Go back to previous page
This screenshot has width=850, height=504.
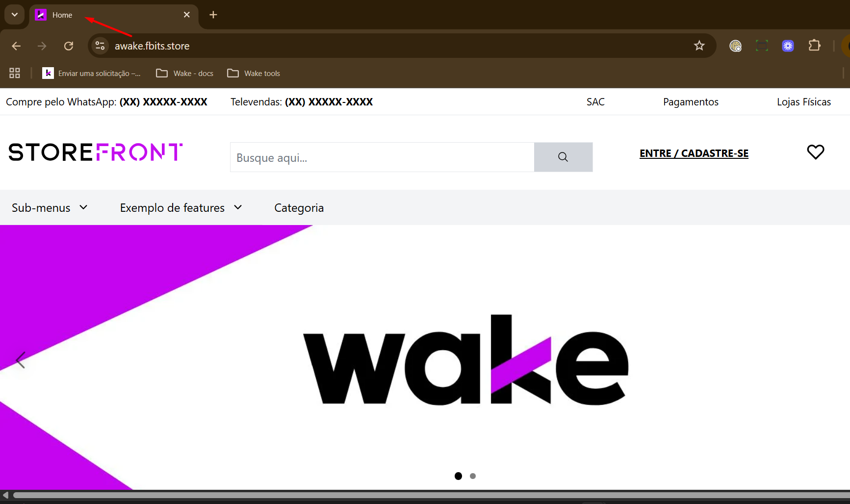tap(16, 46)
